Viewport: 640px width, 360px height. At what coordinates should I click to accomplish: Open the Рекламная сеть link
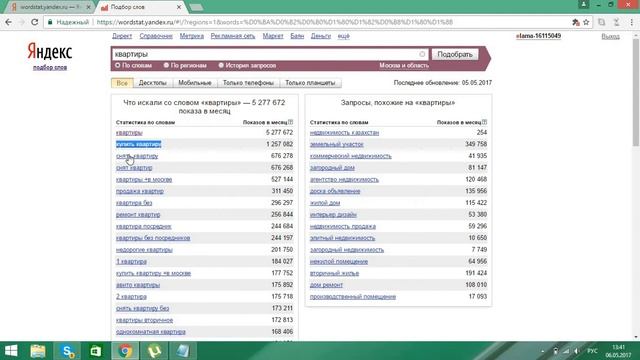click(233, 36)
